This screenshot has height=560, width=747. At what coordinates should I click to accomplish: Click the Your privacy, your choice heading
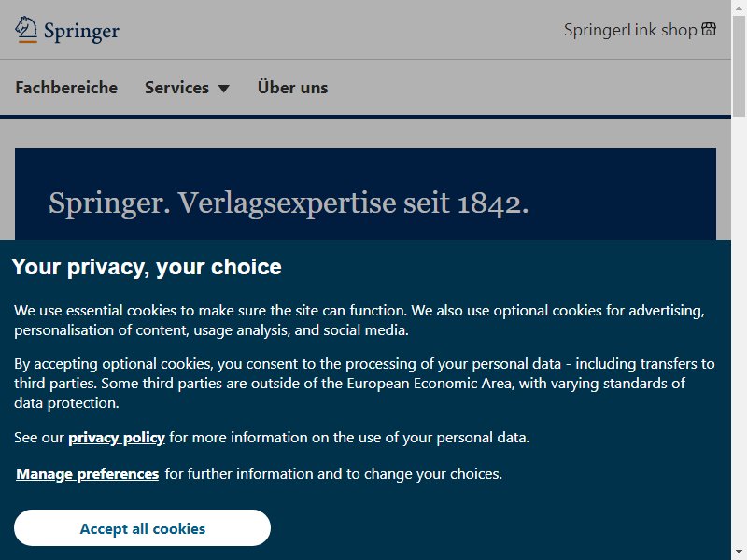click(x=147, y=267)
